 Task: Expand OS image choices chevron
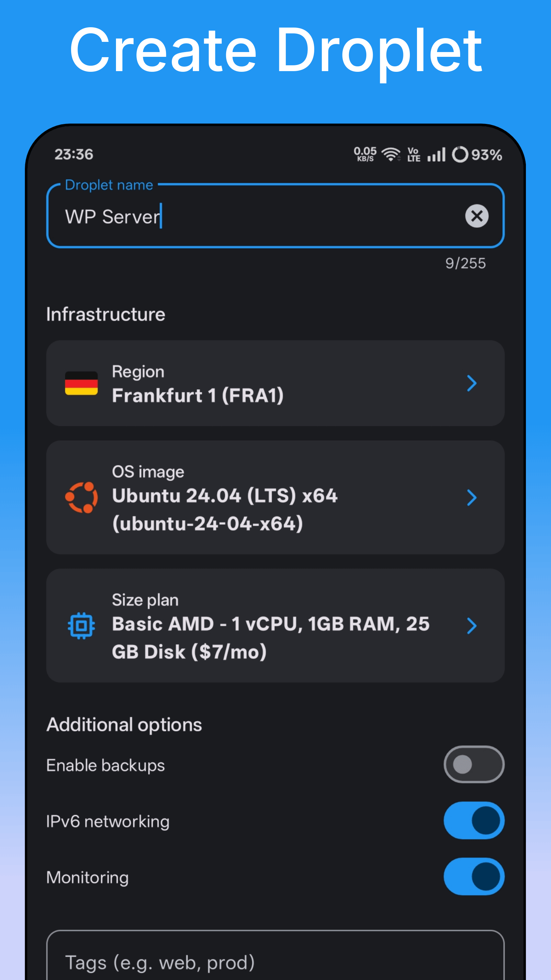tap(471, 497)
